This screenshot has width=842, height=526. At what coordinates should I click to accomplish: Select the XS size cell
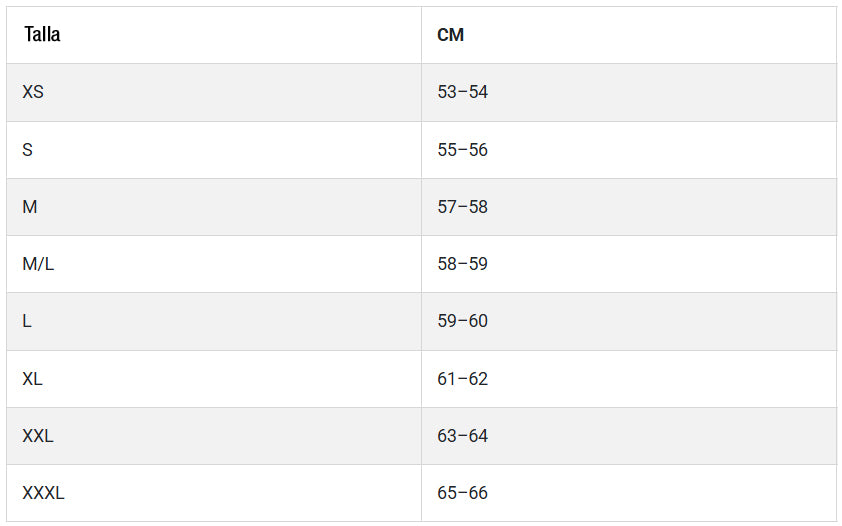pyautogui.click(x=33, y=92)
